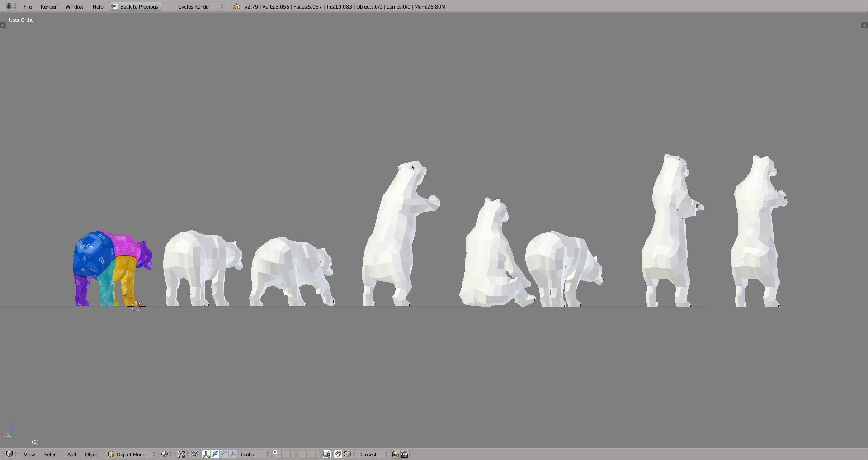Screen dimensions: 868x460
Task: Enable the rotate manipulator arc
Action: click(x=224, y=454)
